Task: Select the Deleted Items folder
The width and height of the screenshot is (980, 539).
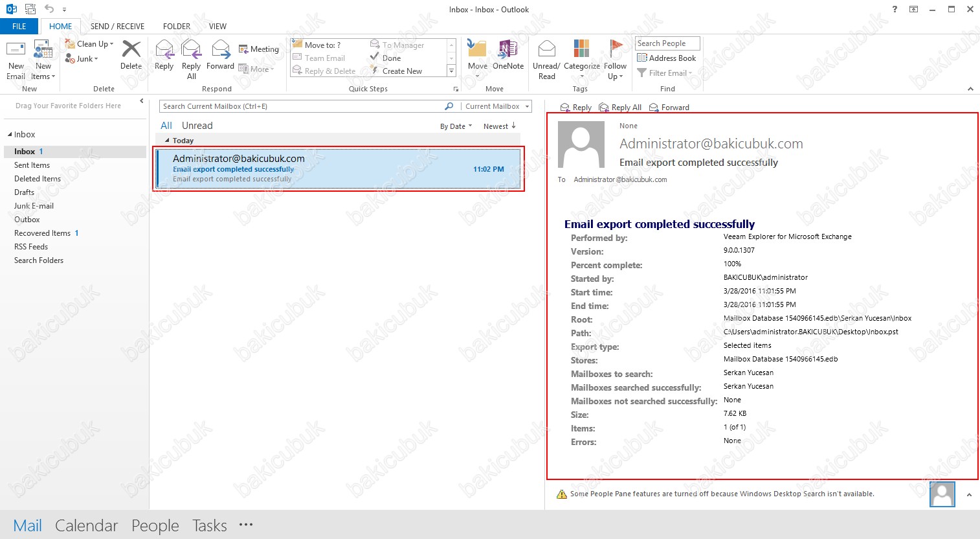Action: click(x=38, y=179)
